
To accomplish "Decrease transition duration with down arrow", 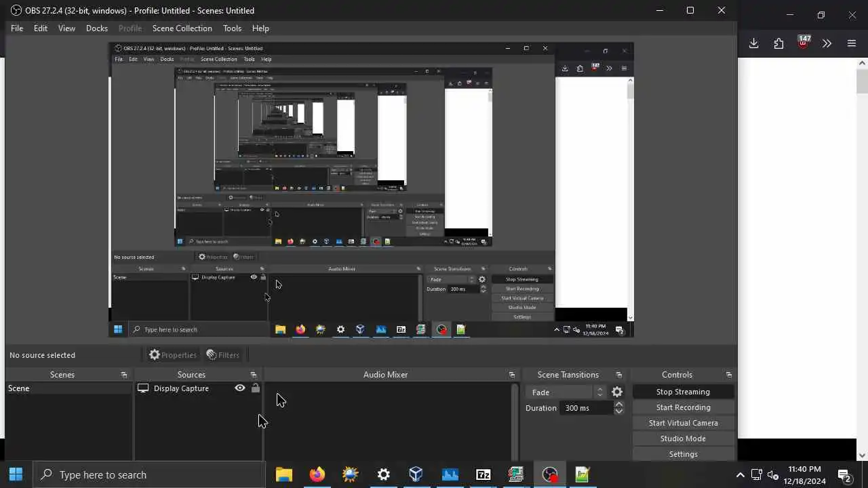I will pyautogui.click(x=618, y=411).
